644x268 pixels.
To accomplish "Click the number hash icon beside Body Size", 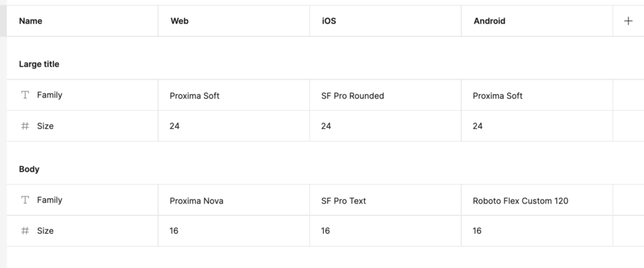I will [25, 231].
